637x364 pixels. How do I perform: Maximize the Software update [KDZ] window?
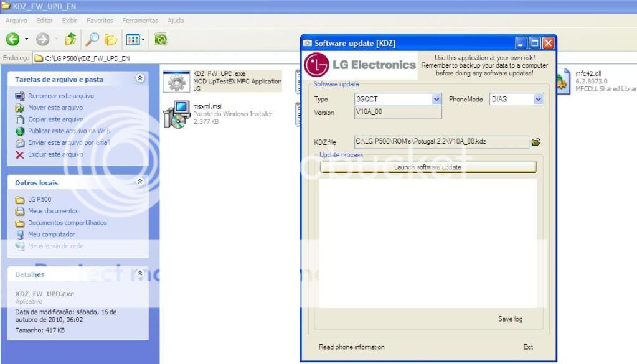pyautogui.click(x=535, y=43)
